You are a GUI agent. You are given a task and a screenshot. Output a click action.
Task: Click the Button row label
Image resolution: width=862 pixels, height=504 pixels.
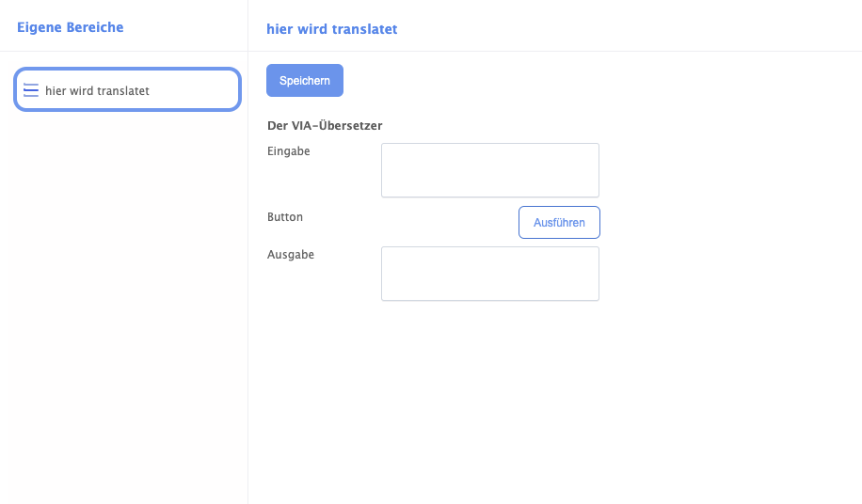(x=285, y=216)
